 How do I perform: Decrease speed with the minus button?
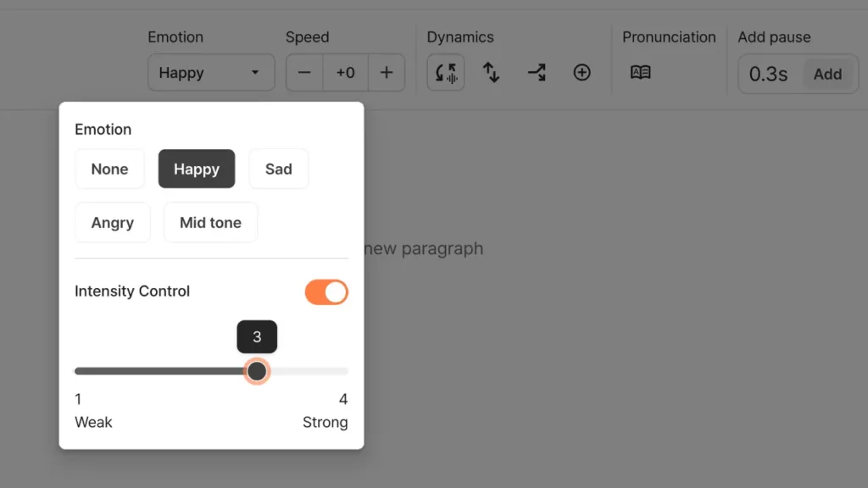(304, 73)
